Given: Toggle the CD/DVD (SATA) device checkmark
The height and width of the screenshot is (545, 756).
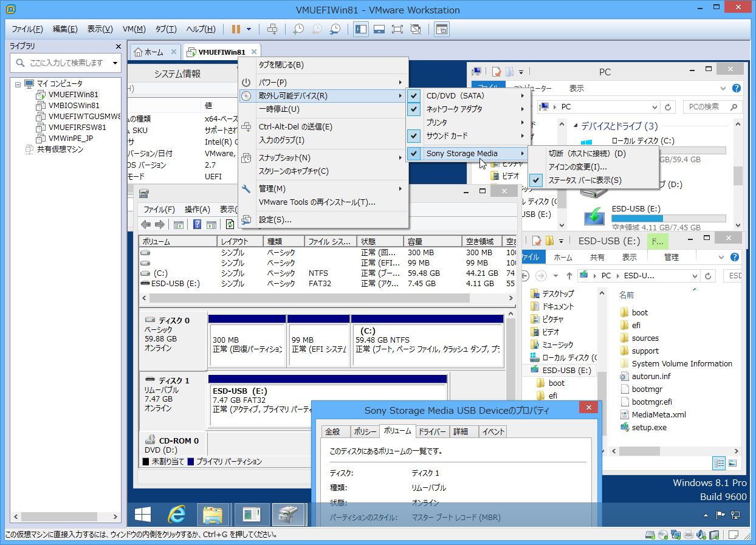Looking at the screenshot, I should (414, 95).
